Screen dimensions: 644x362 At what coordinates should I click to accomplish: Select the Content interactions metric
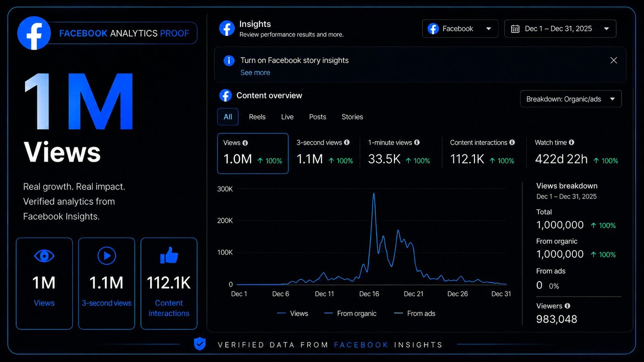[x=482, y=153]
